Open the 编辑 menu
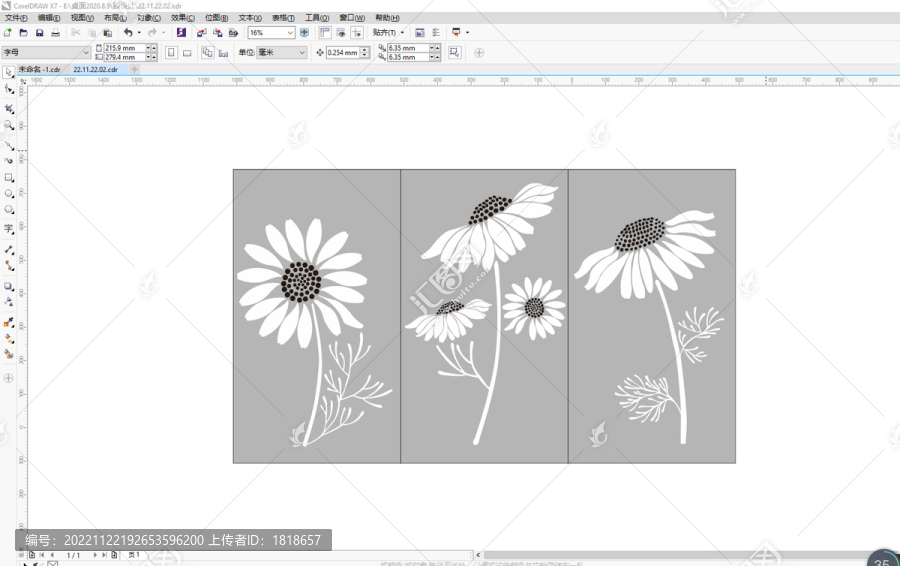 coord(49,18)
